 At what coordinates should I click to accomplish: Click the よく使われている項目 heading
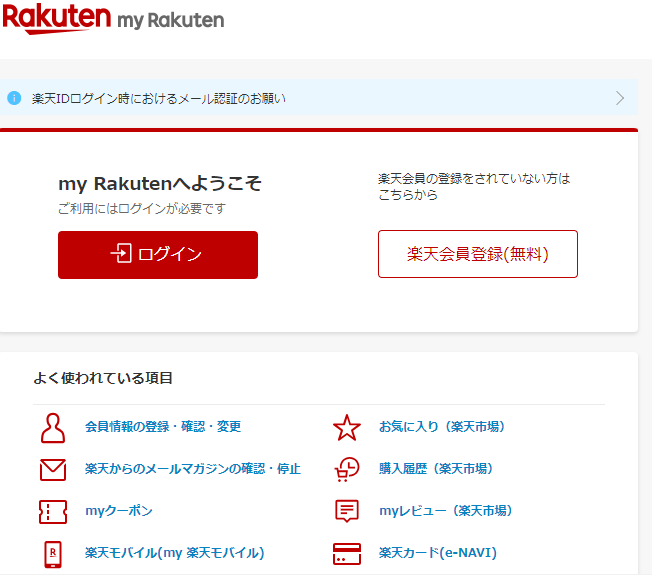point(103,378)
